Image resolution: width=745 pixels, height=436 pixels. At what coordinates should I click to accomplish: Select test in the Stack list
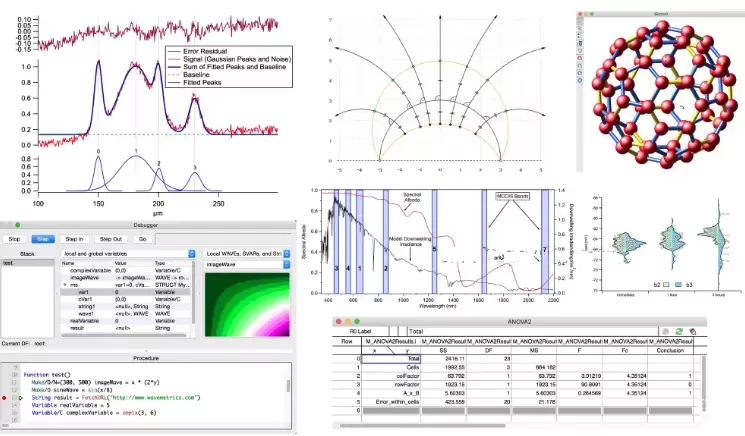tap(28, 263)
